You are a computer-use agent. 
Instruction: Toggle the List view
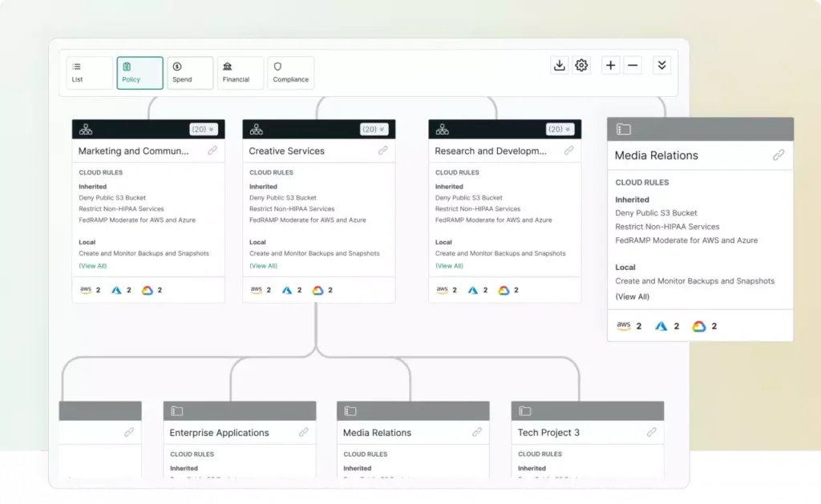pos(89,71)
